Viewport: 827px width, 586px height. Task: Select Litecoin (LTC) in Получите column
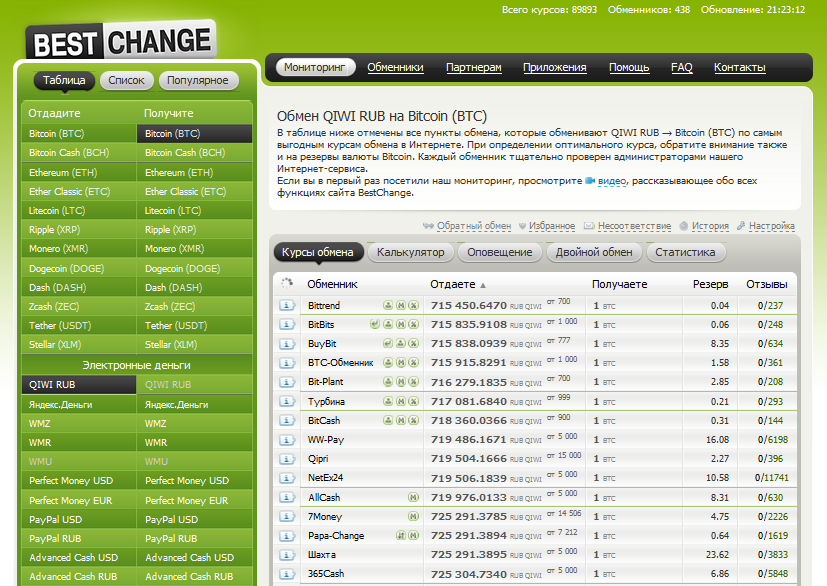195,210
